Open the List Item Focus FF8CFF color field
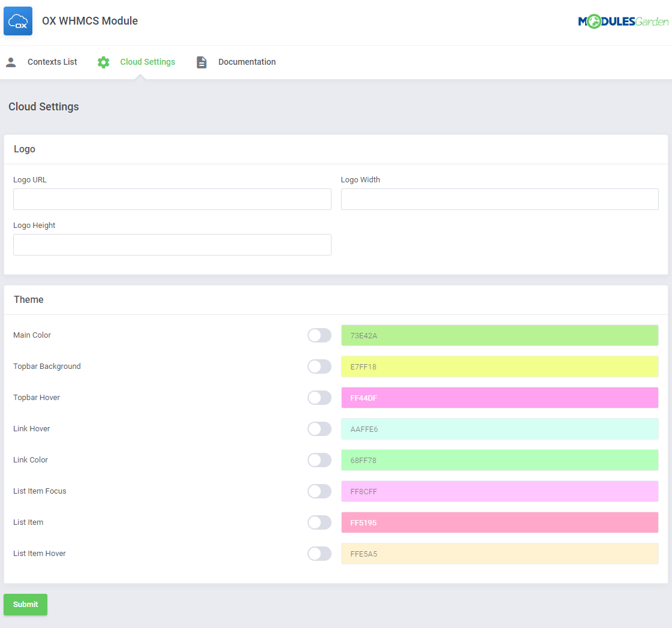Screen dimensions: 672x628 pyautogui.click(x=500, y=492)
